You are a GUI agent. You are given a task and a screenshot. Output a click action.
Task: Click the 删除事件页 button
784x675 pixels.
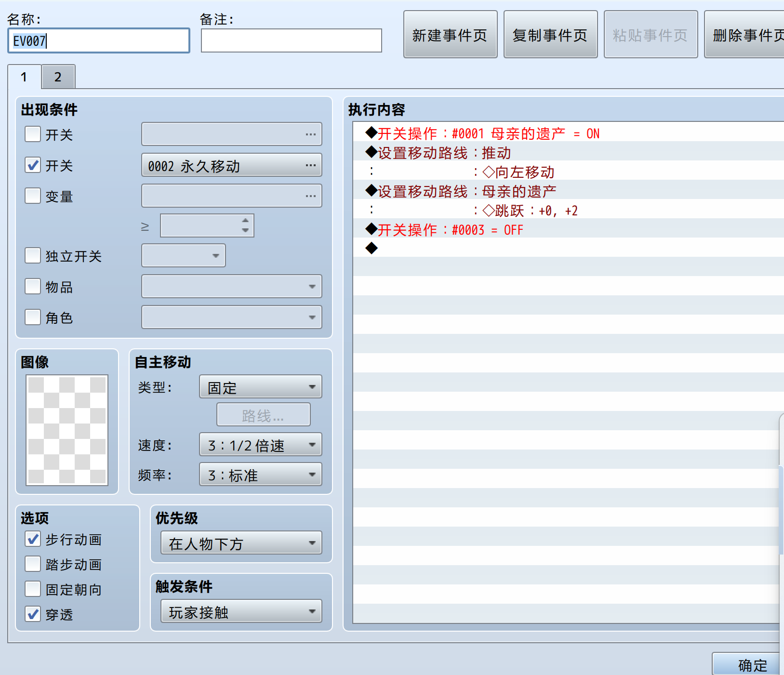pyautogui.click(x=744, y=35)
